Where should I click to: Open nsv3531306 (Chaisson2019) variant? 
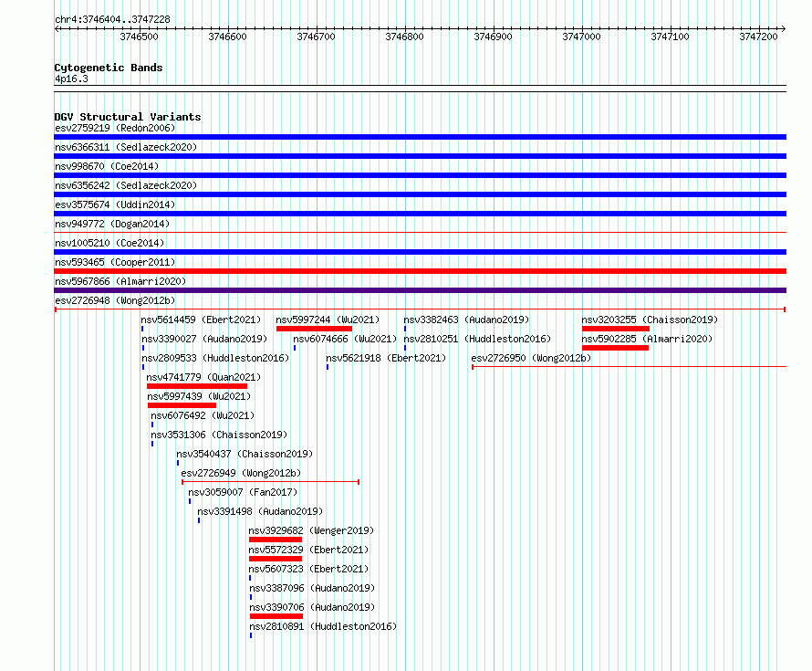click(x=219, y=435)
